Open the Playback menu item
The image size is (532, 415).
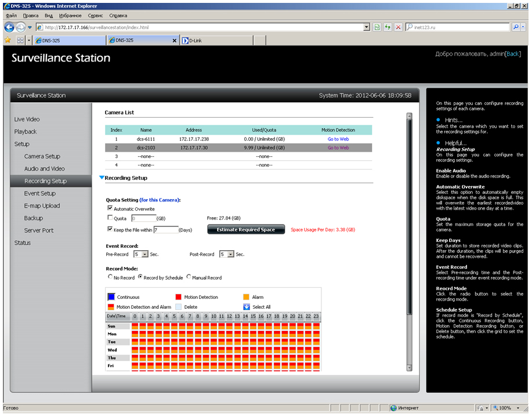[26, 132]
